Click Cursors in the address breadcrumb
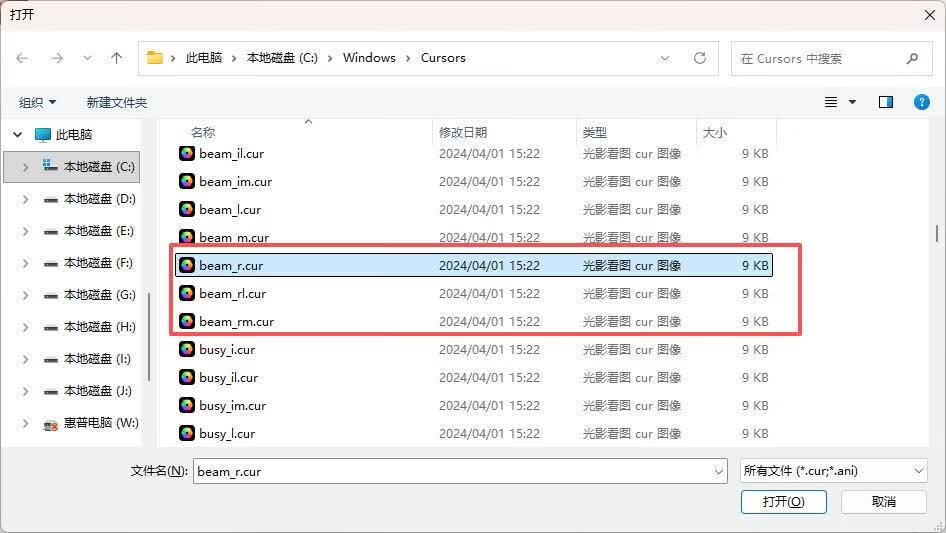The width and height of the screenshot is (946, 533). pyautogui.click(x=443, y=58)
